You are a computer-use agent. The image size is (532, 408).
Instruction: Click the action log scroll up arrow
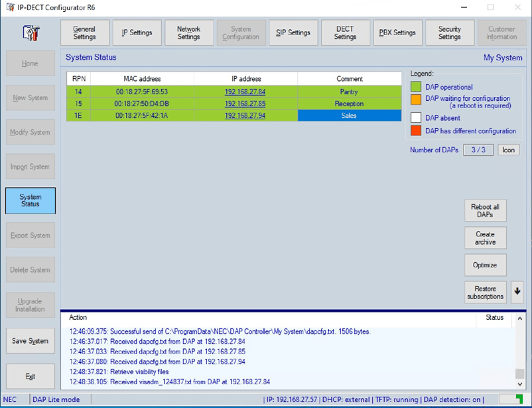(x=520, y=318)
